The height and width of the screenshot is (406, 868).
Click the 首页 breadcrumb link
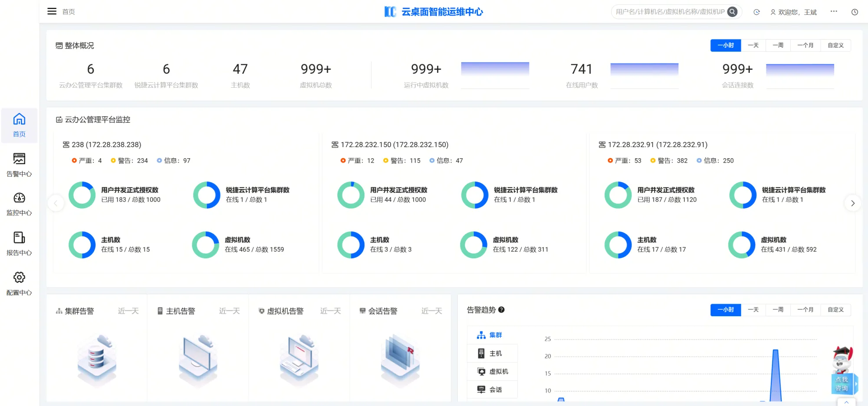pos(69,12)
